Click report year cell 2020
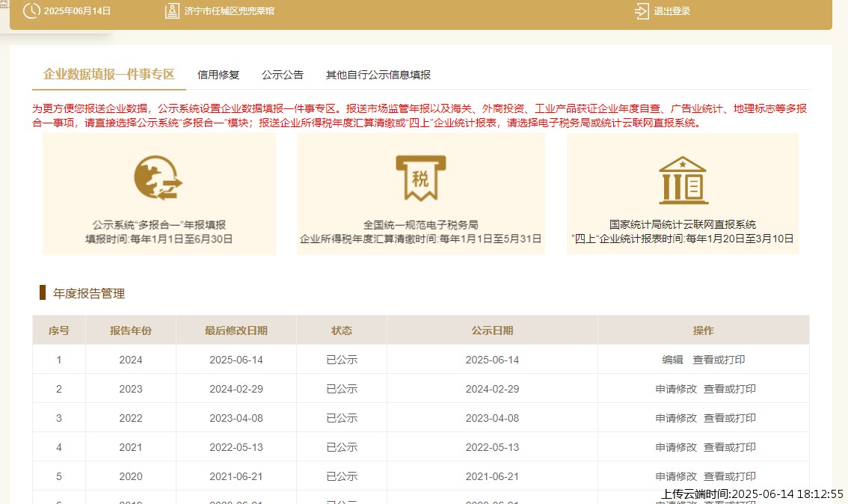848x504 pixels. coord(131,476)
